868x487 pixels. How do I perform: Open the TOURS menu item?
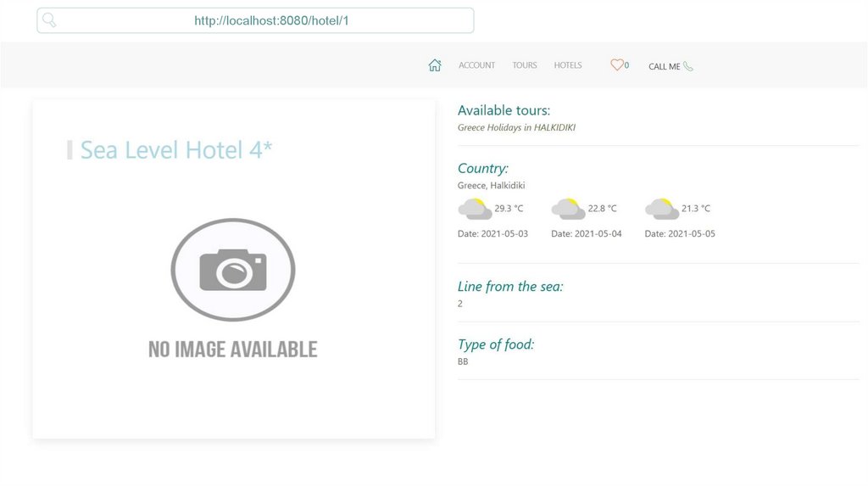click(x=524, y=65)
